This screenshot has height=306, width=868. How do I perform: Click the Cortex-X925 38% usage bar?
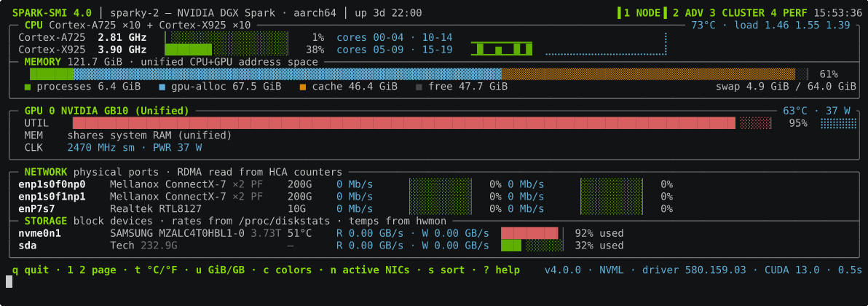click(226, 50)
